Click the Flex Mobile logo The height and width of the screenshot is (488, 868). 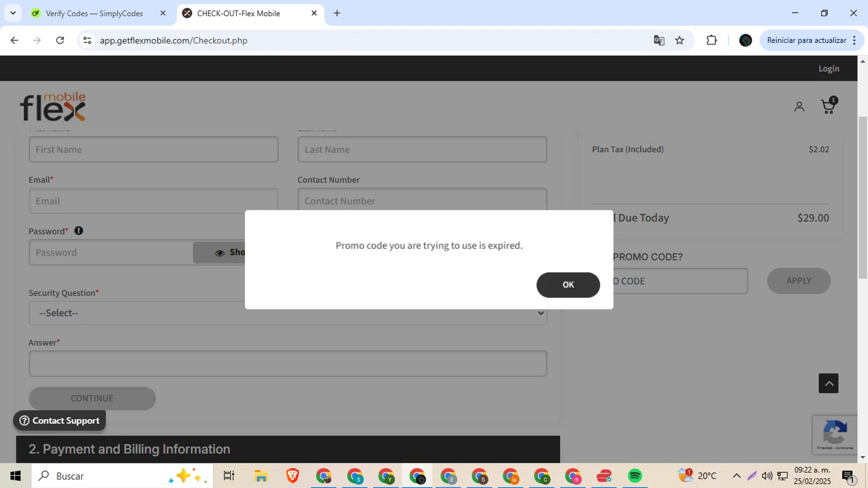53,107
